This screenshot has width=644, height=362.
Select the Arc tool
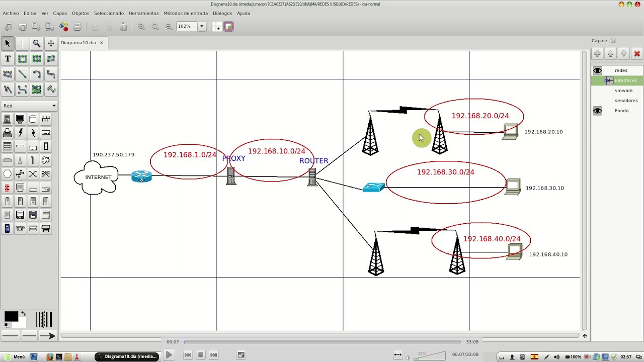[37, 74]
